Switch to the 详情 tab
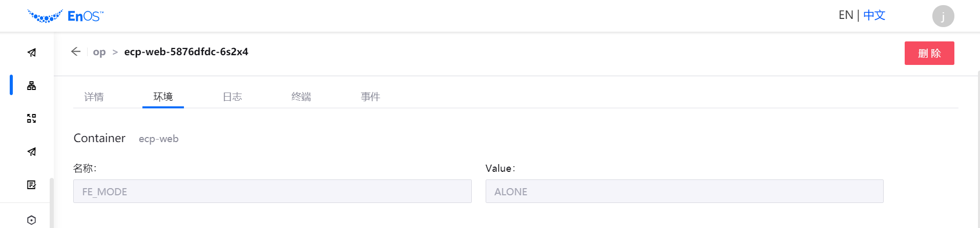The height and width of the screenshot is (228, 980). (x=94, y=97)
